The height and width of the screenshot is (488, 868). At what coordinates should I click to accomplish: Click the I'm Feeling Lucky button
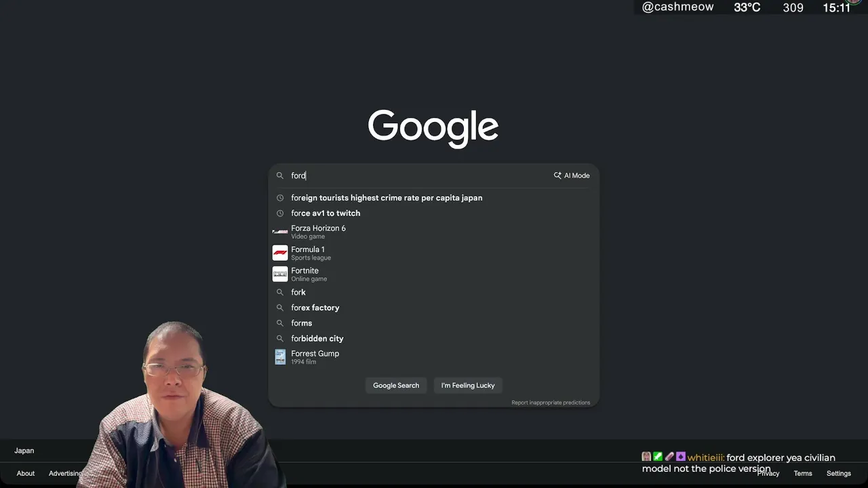[x=468, y=386]
